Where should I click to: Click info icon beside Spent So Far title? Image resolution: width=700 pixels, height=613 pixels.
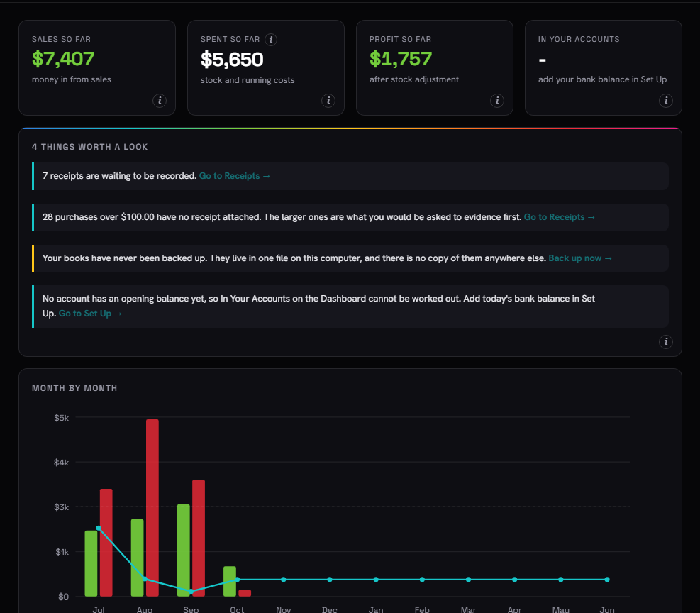(x=271, y=40)
